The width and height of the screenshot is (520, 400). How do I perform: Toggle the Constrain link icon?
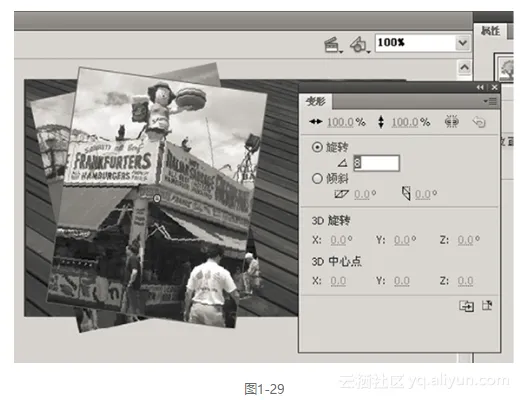coord(451,122)
